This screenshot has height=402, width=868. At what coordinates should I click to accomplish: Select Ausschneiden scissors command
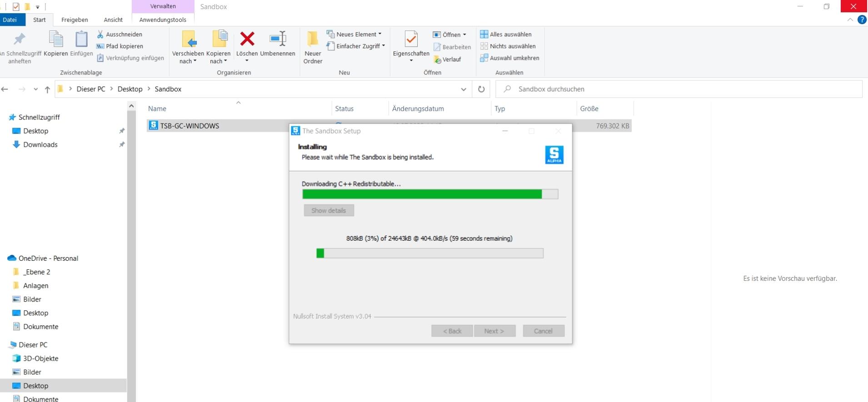pos(120,34)
